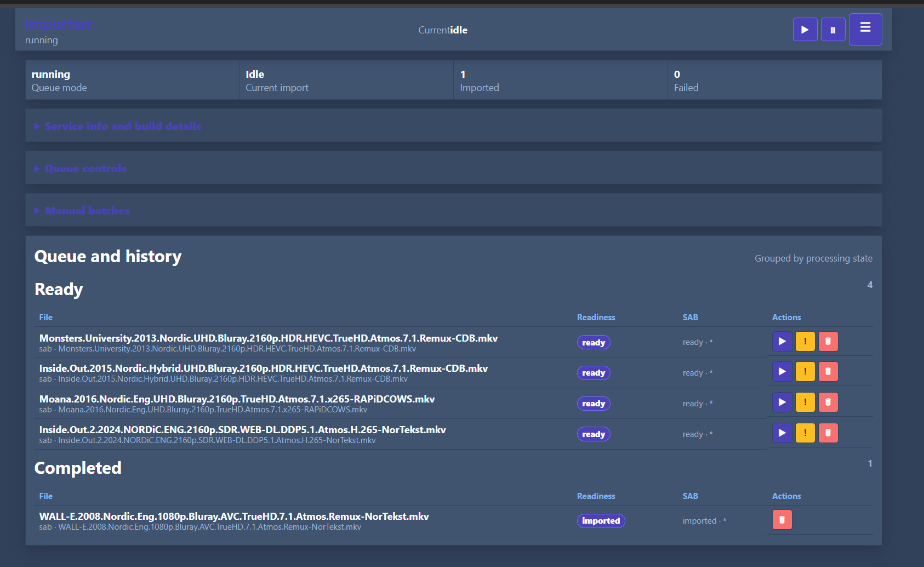Select Inside.Out.2.2024 bold file name

pos(242,430)
